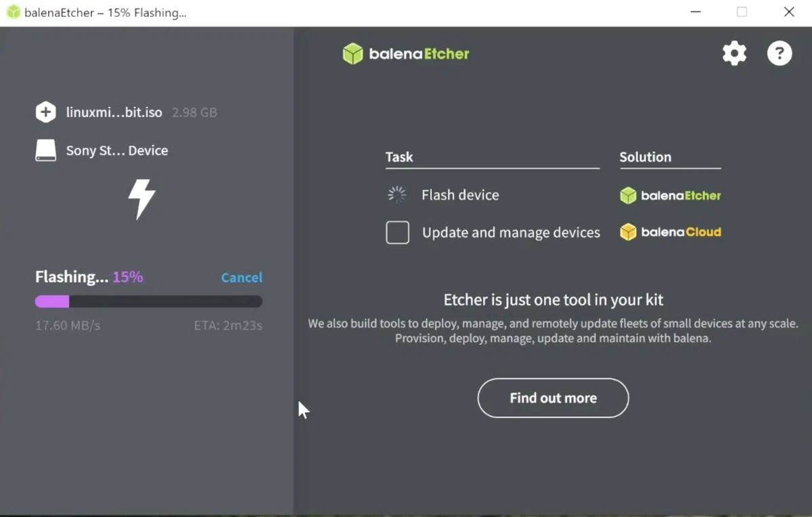812x517 pixels.
Task: Click the Flashing... 15% status text
Action: (89, 277)
